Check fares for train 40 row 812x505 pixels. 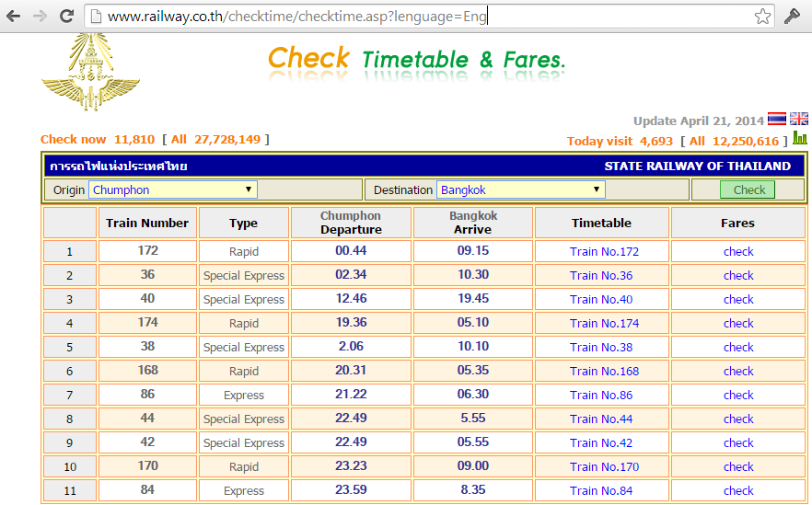[x=738, y=300]
